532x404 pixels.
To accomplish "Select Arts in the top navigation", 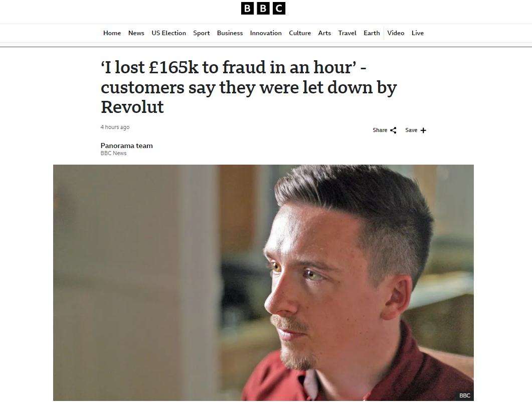I will [324, 33].
